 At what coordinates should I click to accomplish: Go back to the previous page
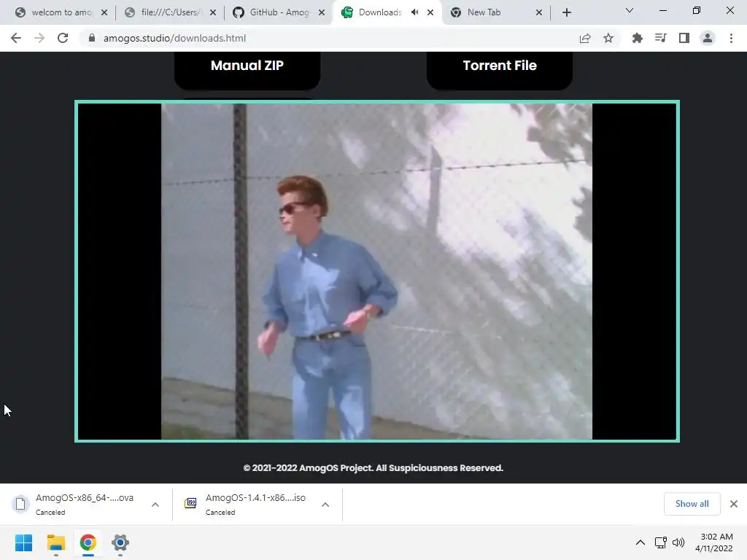pos(16,38)
